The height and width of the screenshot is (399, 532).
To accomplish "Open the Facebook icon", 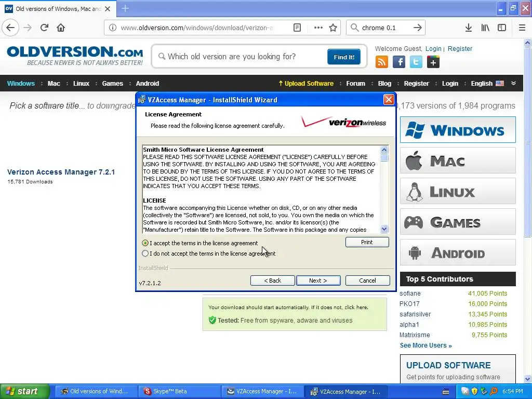I will click(399, 62).
